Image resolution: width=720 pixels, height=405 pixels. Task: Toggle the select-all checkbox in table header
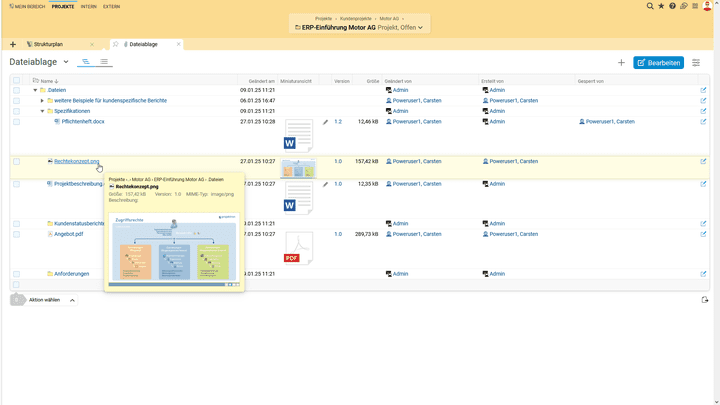click(x=16, y=80)
